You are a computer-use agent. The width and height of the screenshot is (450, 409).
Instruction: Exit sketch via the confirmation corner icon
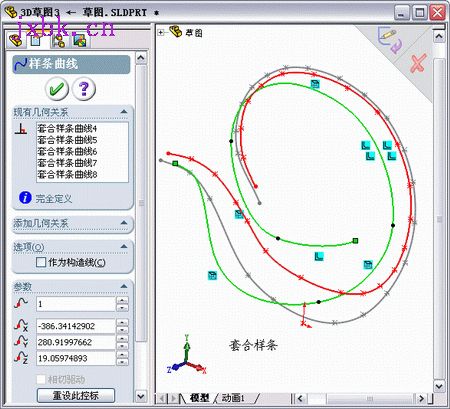tap(389, 41)
